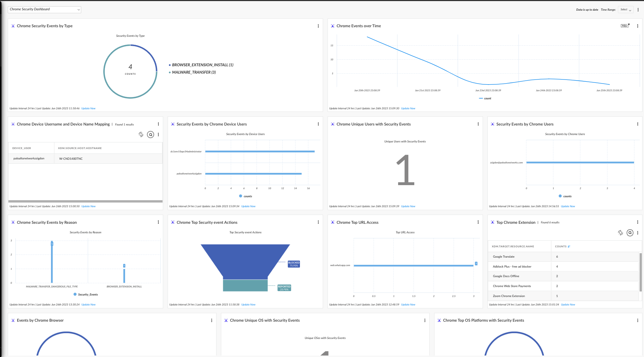Image resolution: width=644 pixels, height=357 pixels.
Task: Open options menu for Events by Chrome Browser
Action: coord(212,321)
